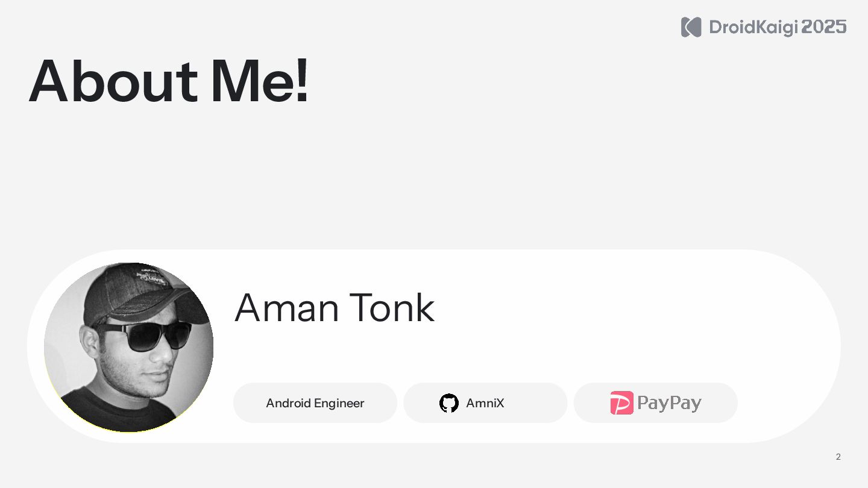Click the word Engineer in the pill
868x488 pixels.
340,403
